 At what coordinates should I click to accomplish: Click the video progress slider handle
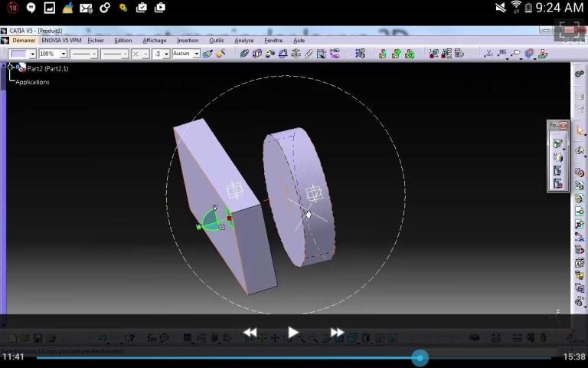coord(420,357)
